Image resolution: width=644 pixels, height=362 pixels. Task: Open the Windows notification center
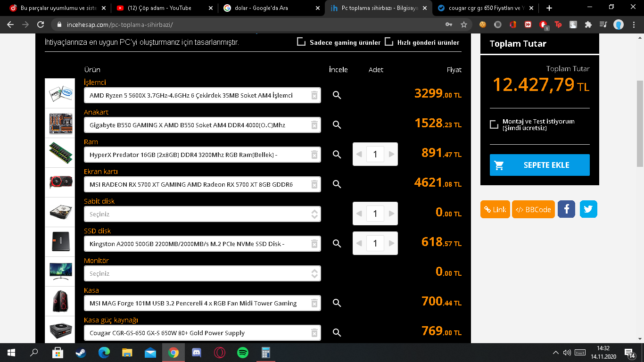(x=630, y=353)
